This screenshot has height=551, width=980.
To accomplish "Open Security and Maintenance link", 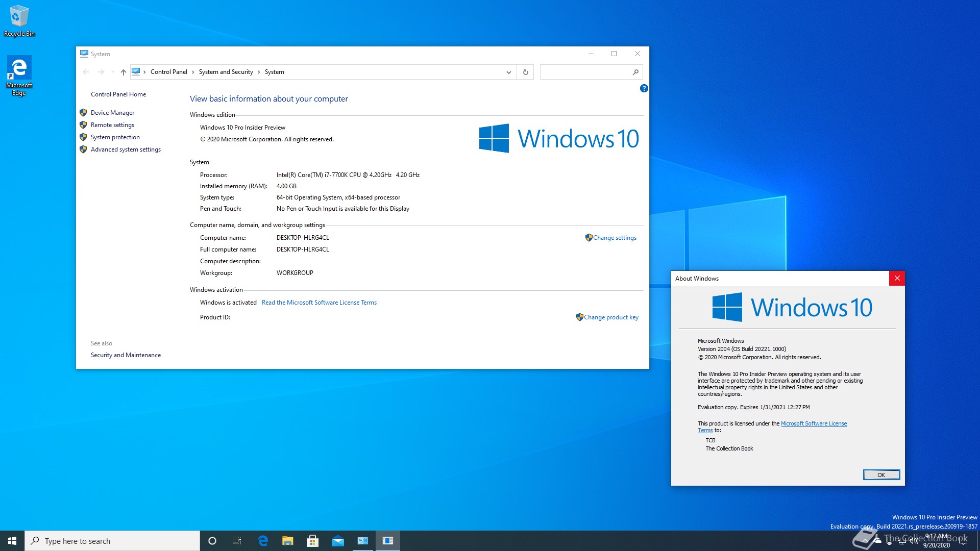I will point(126,355).
